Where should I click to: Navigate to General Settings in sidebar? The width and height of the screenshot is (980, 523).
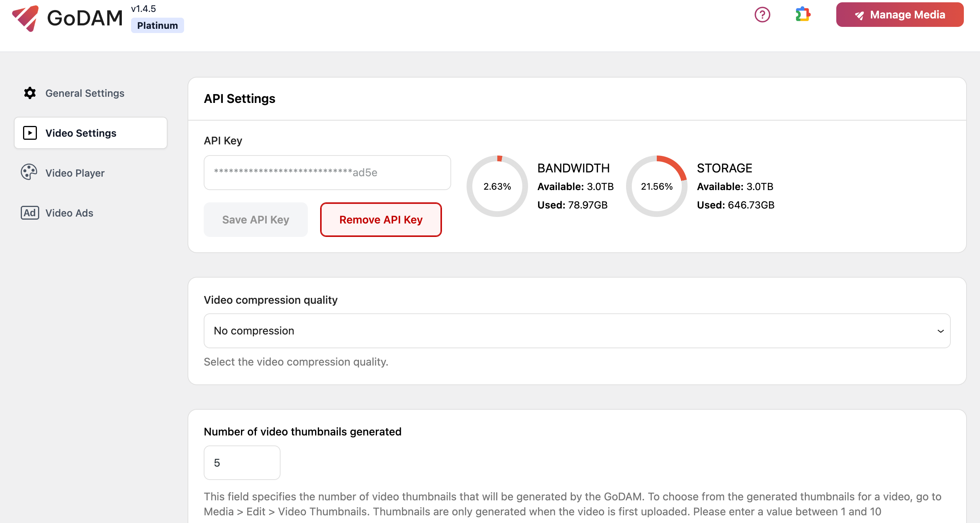tap(85, 93)
